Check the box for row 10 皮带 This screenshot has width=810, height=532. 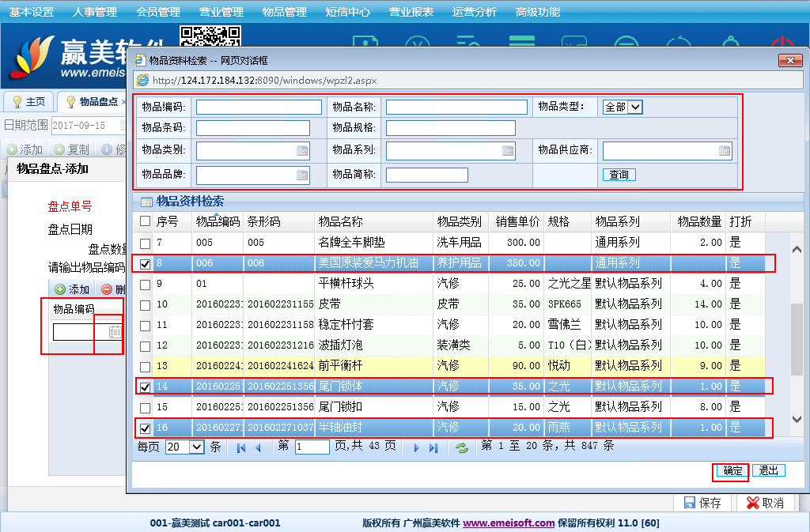(x=145, y=305)
